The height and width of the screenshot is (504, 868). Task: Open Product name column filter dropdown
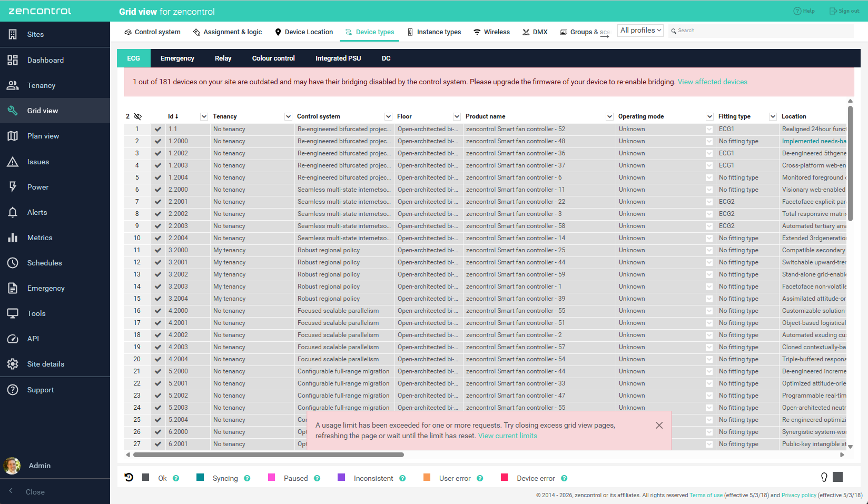[610, 116]
